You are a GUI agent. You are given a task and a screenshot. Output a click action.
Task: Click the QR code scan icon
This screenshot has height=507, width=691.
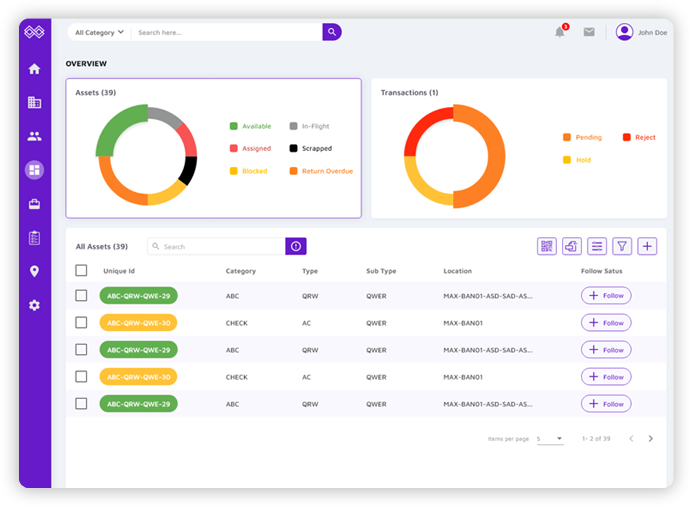click(x=546, y=246)
